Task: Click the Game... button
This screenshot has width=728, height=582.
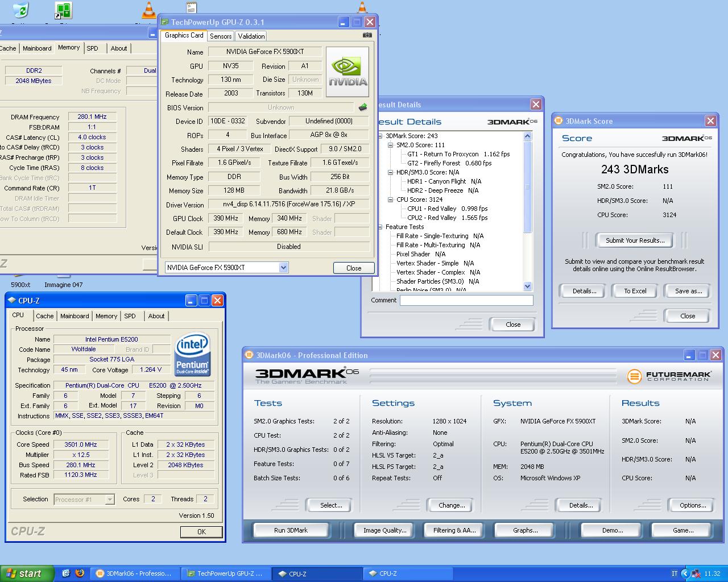Action: point(683,530)
